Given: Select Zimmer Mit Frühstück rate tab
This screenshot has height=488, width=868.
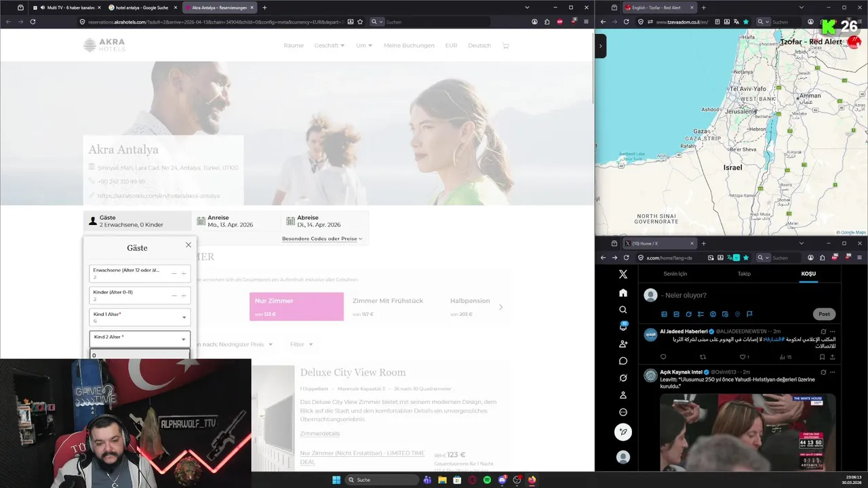Looking at the screenshot, I should [388, 306].
